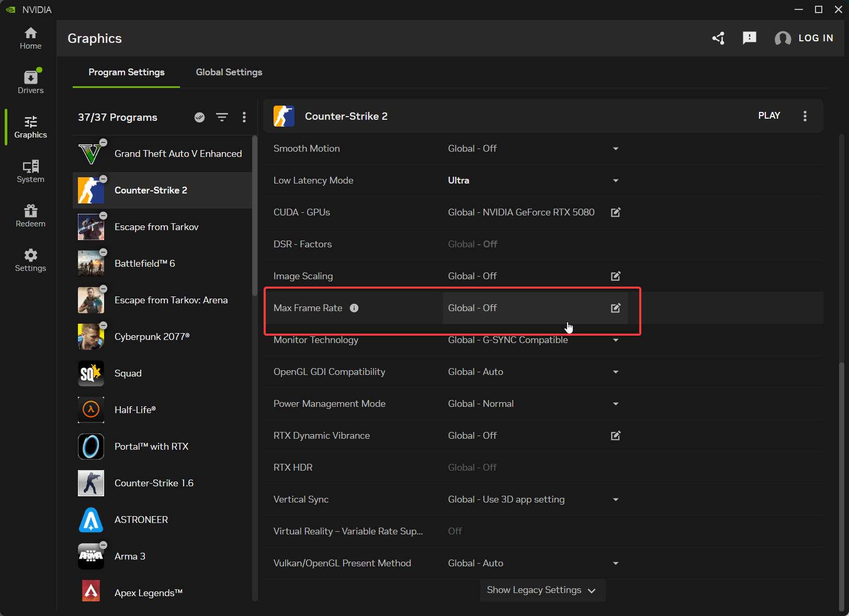Click LOG IN in the header
Image resolution: width=849 pixels, height=616 pixels.
click(804, 38)
